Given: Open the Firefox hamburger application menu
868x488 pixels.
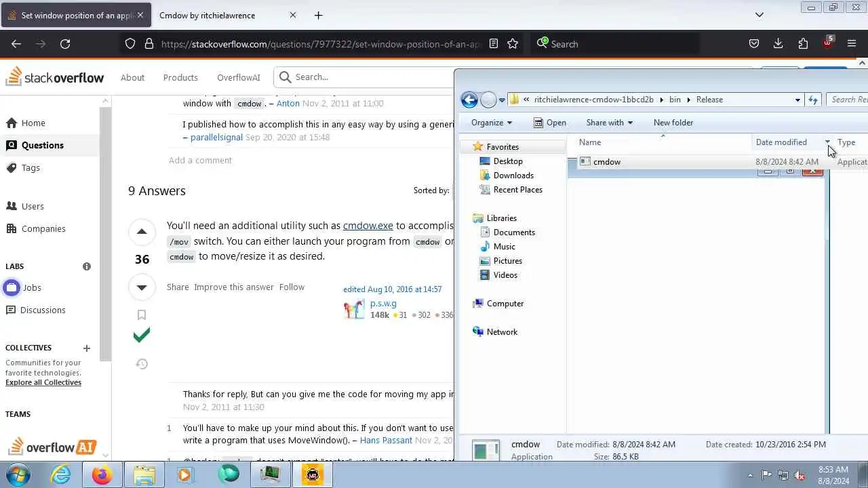Looking at the screenshot, I should (x=852, y=43).
